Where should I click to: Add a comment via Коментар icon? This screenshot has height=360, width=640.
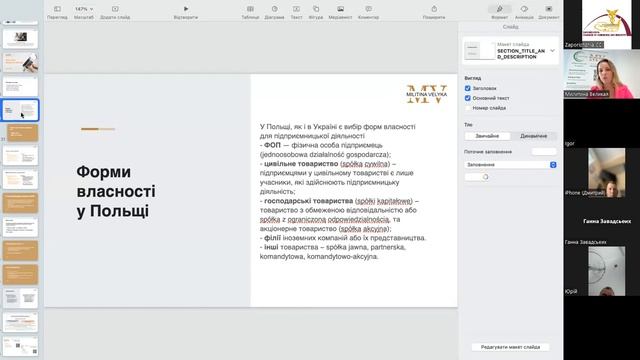pos(368,9)
